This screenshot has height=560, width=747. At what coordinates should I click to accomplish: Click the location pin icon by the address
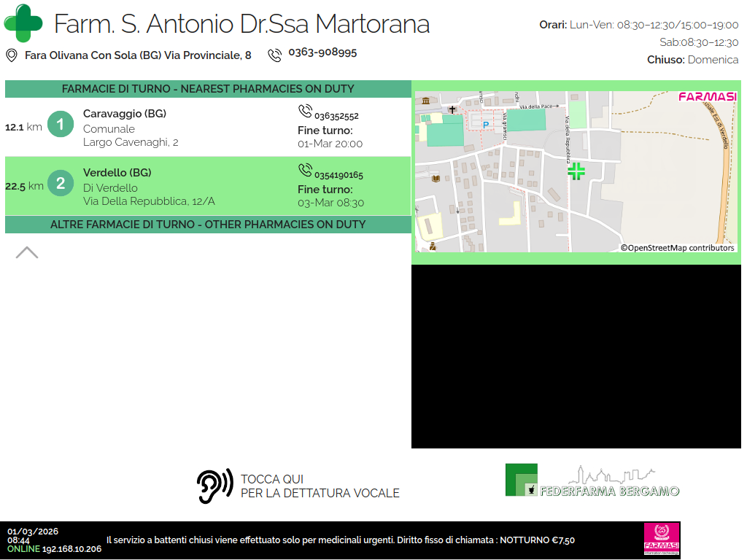pyautogui.click(x=12, y=55)
